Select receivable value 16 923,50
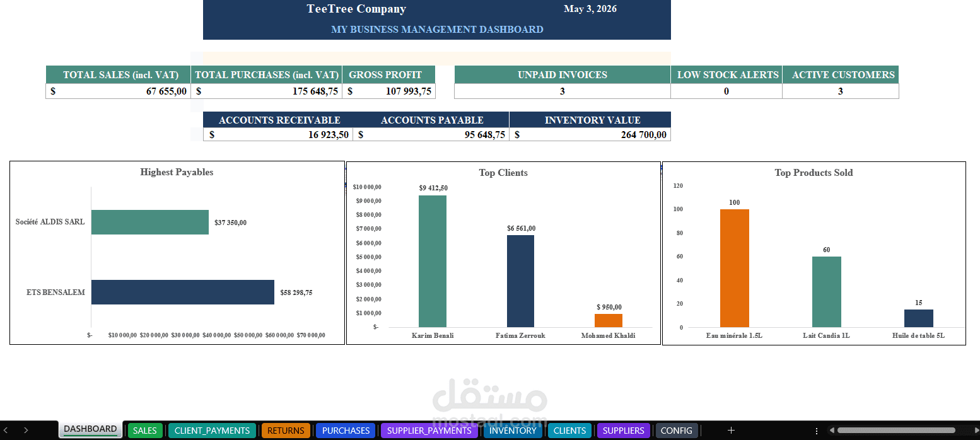Screen dimensions: 980x440 278,134
